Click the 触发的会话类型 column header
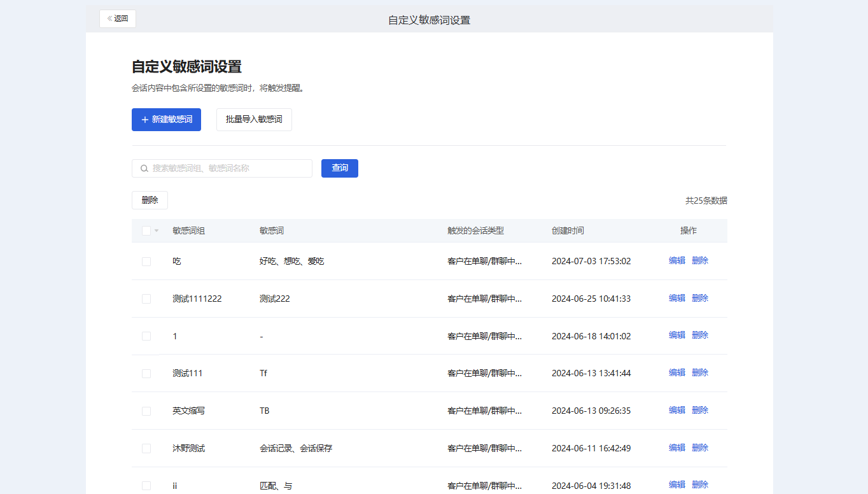Image resolution: width=868 pixels, height=494 pixels. coord(475,230)
